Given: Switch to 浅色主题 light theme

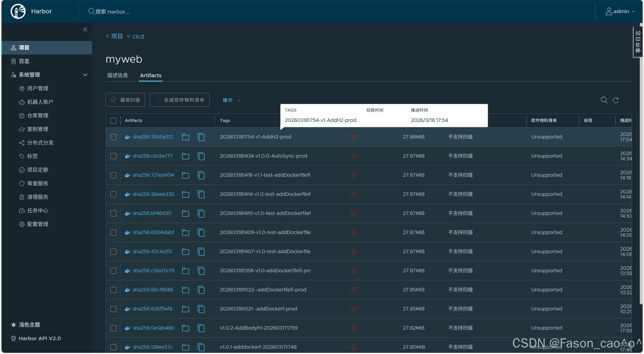Looking at the screenshot, I should pos(29,325).
